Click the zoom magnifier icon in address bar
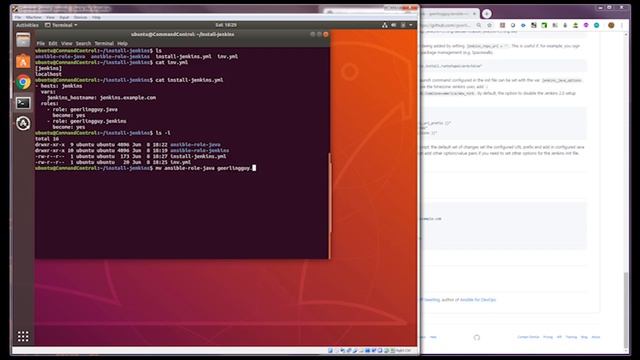This screenshot has width=640, height=360. click(479, 25)
